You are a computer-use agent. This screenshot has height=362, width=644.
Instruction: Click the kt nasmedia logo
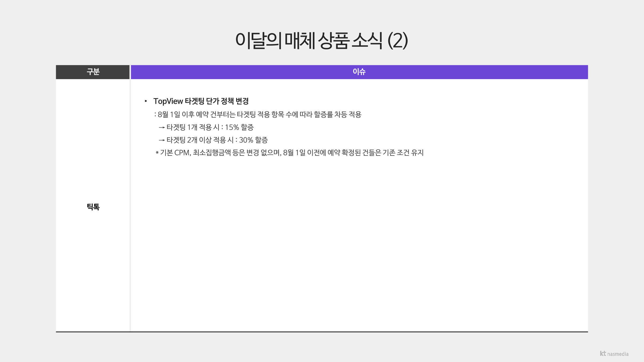pos(614,354)
